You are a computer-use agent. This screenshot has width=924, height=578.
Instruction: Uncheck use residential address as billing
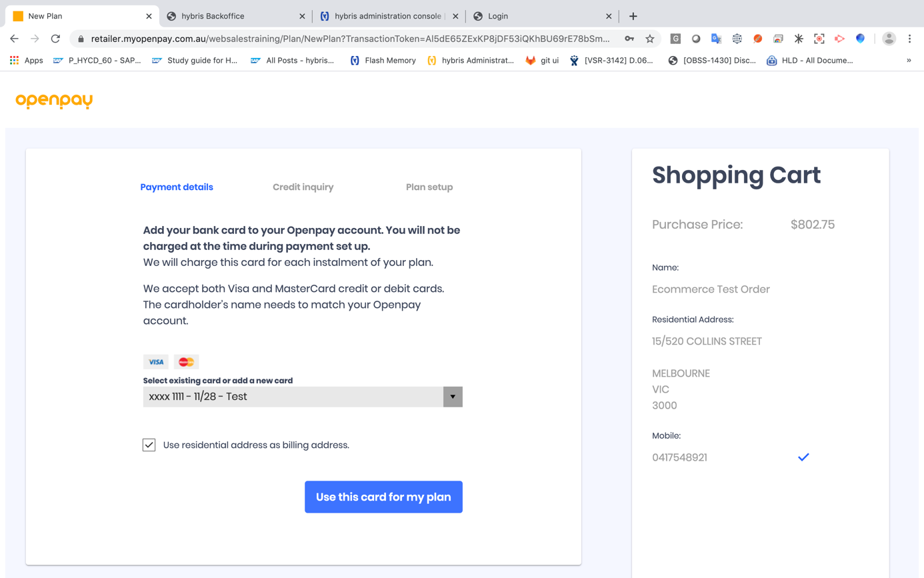pyautogui.click(x=149, y=445)
